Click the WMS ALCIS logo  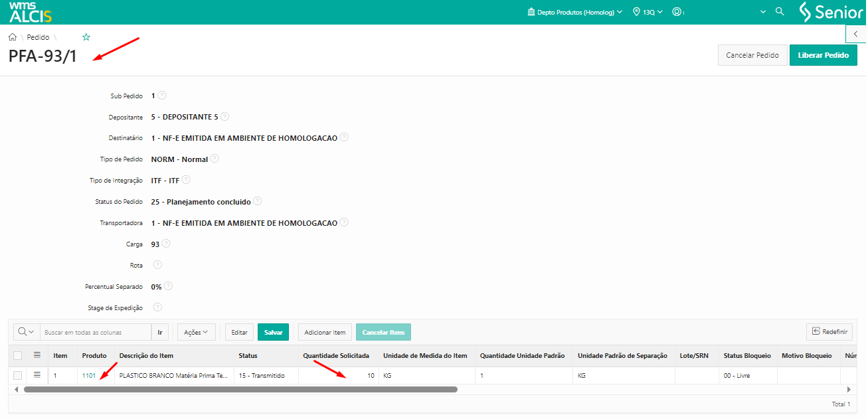[30, 12]
